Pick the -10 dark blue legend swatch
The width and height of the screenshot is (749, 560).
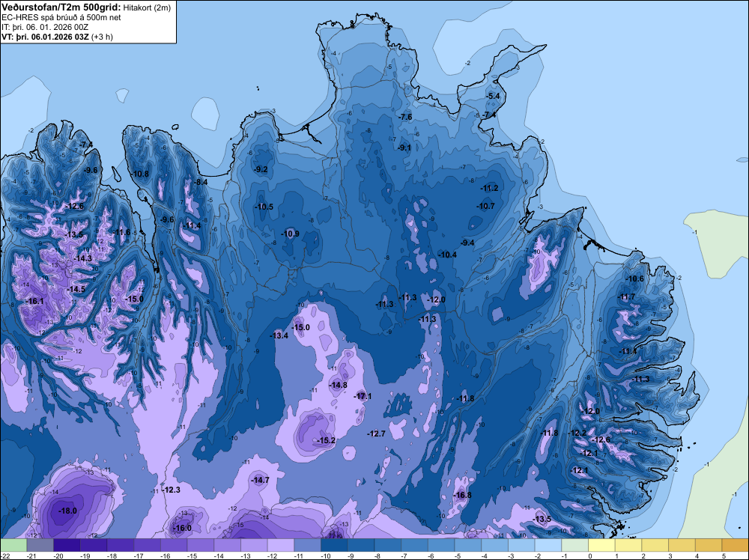[x=334, y=546]
